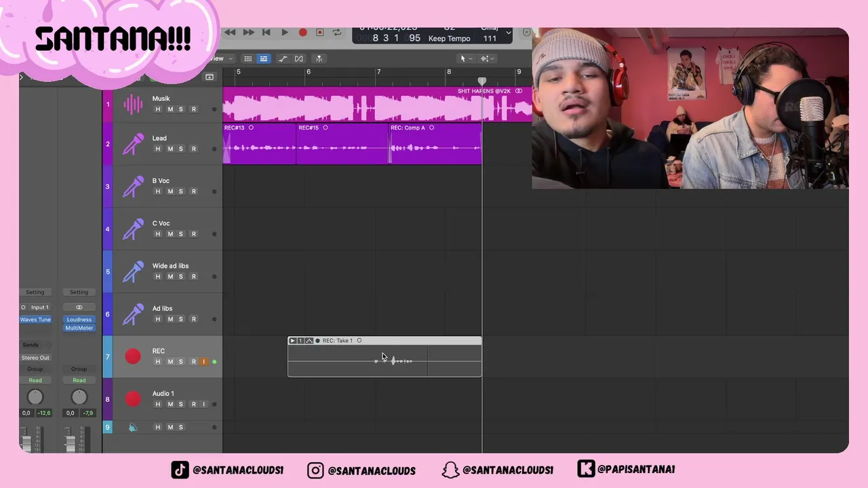Open the MultiMeter plugin slot
The image size is (868, 488).
point(79,328)
